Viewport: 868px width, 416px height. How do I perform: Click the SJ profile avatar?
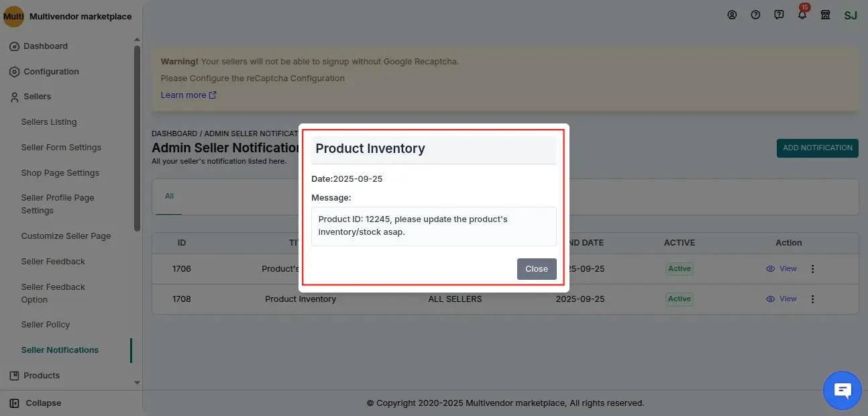click(850, 15)
